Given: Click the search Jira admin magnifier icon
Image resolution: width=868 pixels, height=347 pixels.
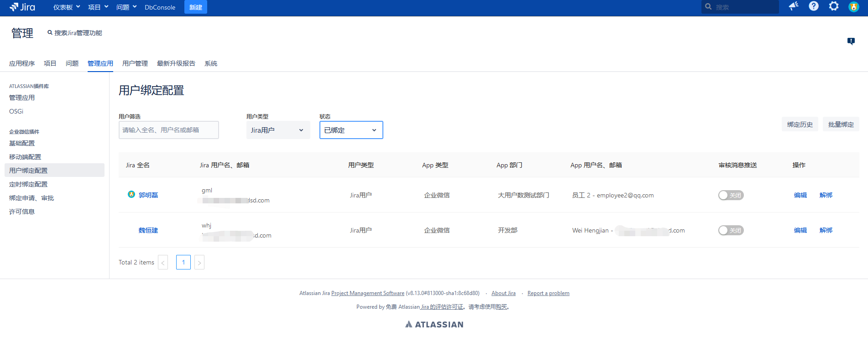Looking at the screenshot, I should (50, 33).
